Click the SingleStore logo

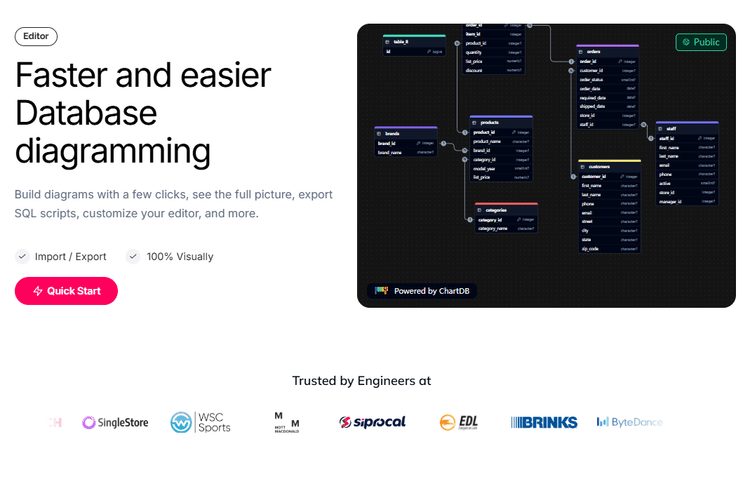tap(115, 423)
